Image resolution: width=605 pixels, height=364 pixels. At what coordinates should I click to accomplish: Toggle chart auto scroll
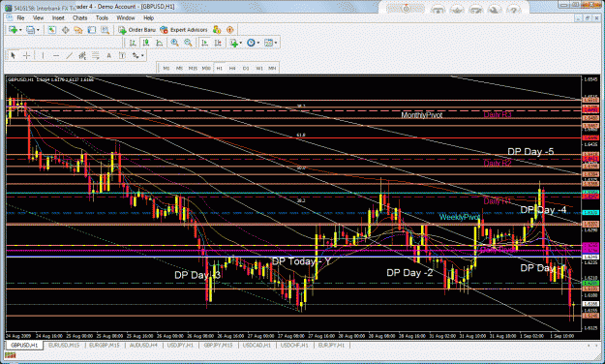pyautogui.click(x=205, y=43)
